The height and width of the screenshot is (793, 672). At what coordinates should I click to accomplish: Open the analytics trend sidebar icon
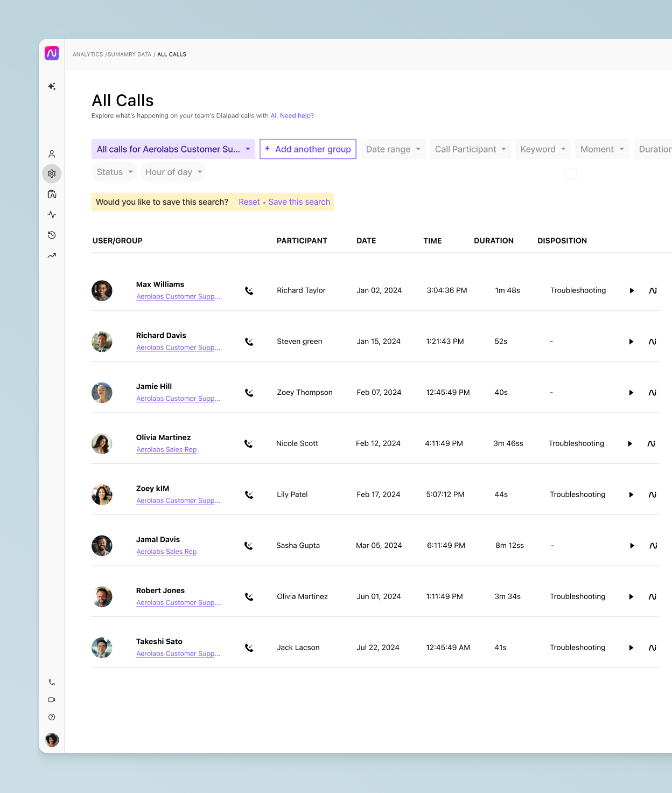coord(52,255)
